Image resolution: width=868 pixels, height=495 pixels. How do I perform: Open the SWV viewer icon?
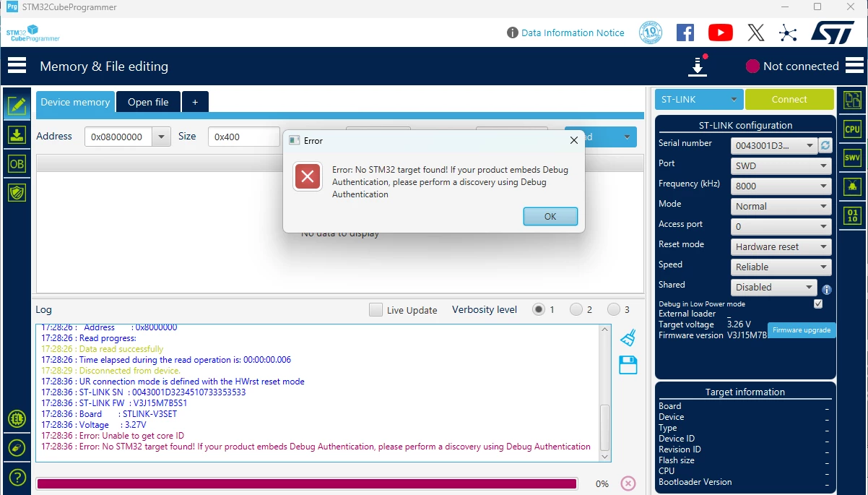coord(853,158)
